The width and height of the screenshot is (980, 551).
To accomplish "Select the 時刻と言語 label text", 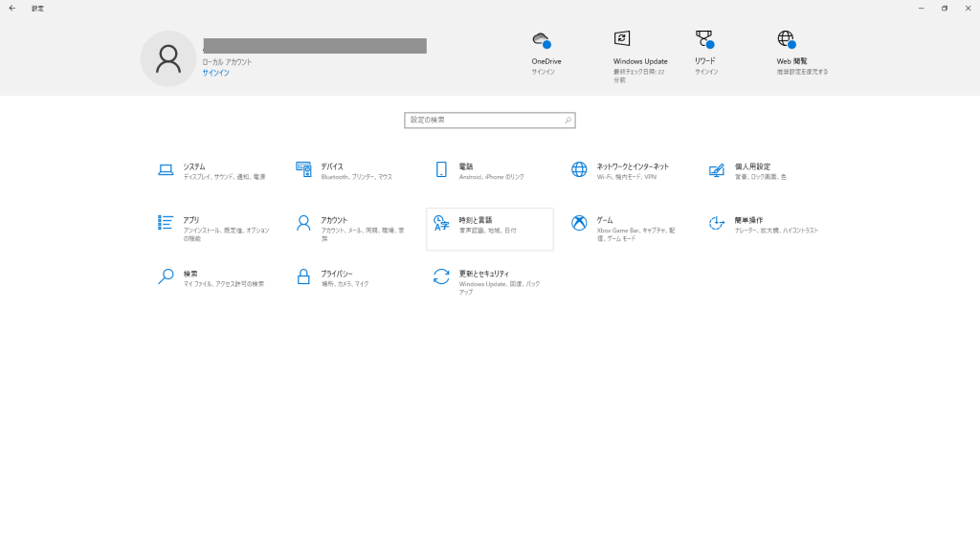I will pos(476,221).
